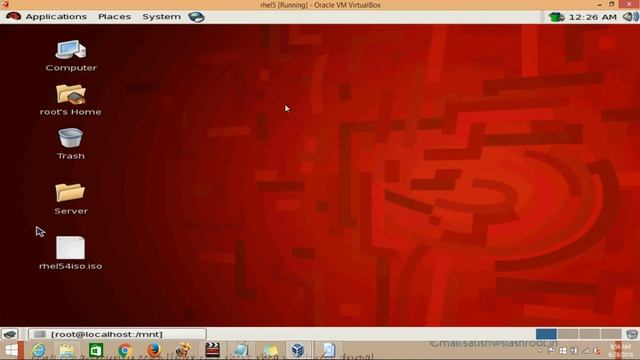Select the Server folder on desktop
Screen dimensions: 640x360
(x=71, y=199)
